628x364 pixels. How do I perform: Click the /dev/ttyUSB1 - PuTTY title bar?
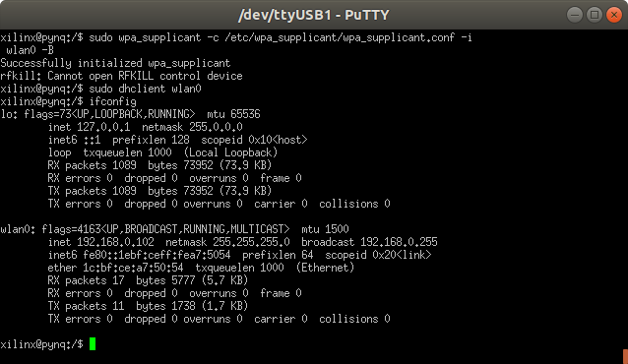(x=314, y=15)
